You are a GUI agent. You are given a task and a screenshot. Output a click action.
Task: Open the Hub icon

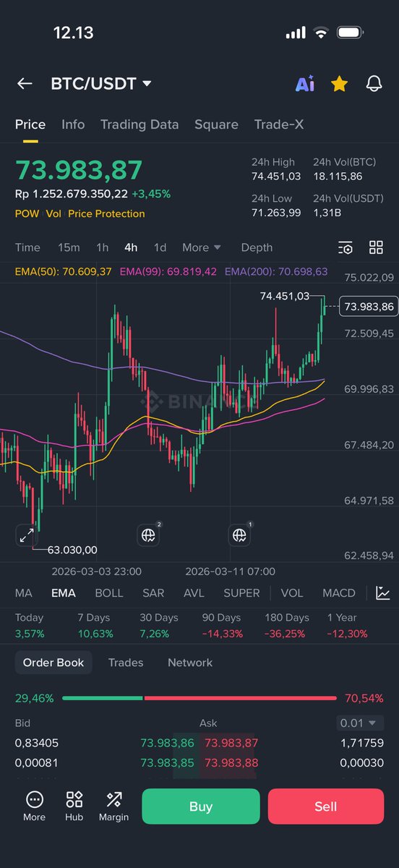coord(74,806)
